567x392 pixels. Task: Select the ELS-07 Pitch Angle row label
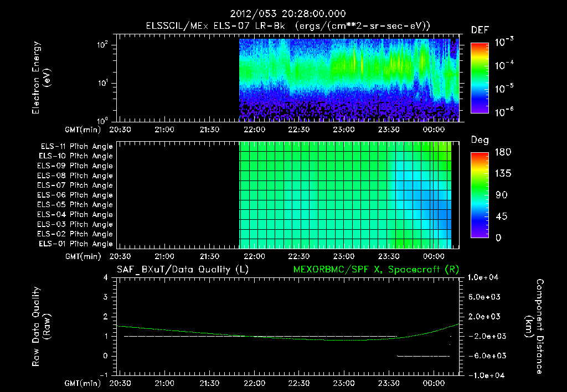point(75,185)
